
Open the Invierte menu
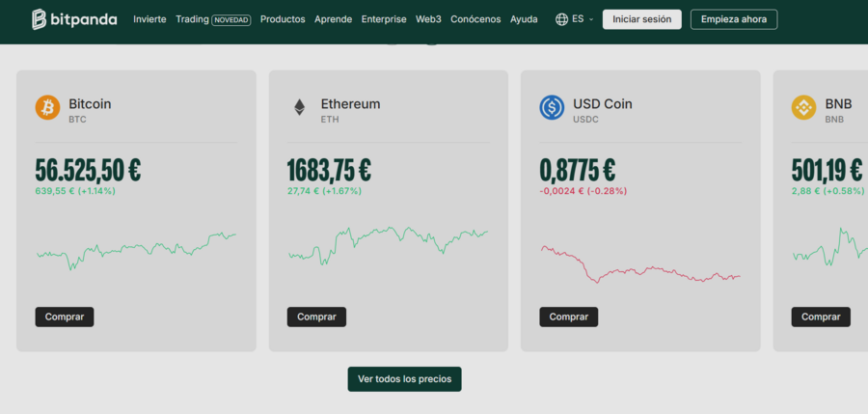click(x=149, y=19)
